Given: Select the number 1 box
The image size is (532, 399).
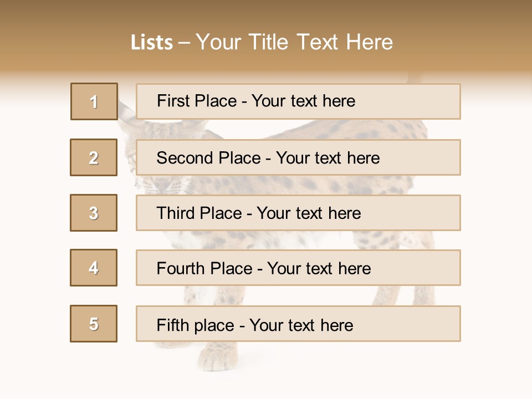Looking at the screenshot, I should click(x=94, y=101).
